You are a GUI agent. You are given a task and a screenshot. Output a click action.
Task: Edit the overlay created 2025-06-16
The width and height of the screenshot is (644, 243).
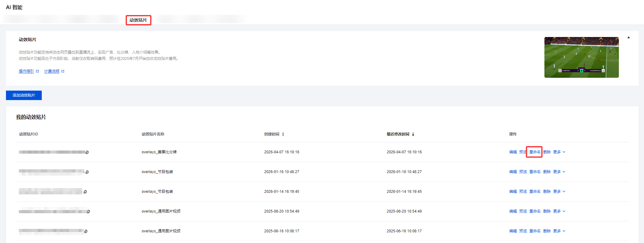pyautogui.click(x=513, y=231)
